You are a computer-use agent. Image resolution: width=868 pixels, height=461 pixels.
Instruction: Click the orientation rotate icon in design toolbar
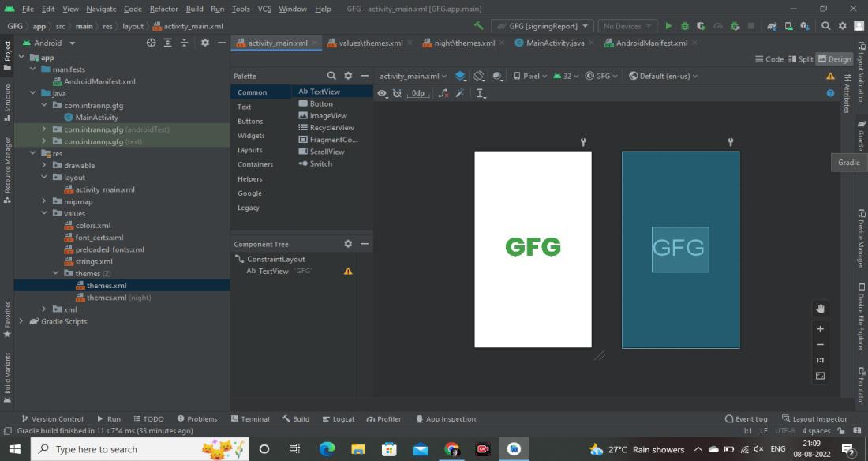point(479,76)
